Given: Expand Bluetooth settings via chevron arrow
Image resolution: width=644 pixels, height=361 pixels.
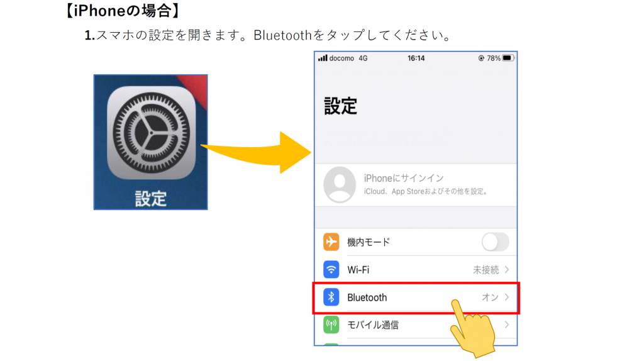Looking at the screenshot, I should [507, 297].
